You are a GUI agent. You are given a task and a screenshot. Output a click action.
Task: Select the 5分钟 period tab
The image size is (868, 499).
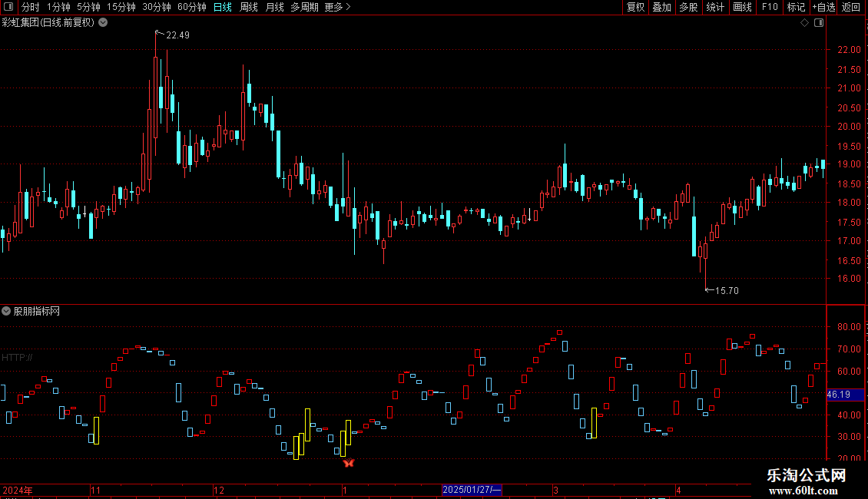click(x=88, y=7)
